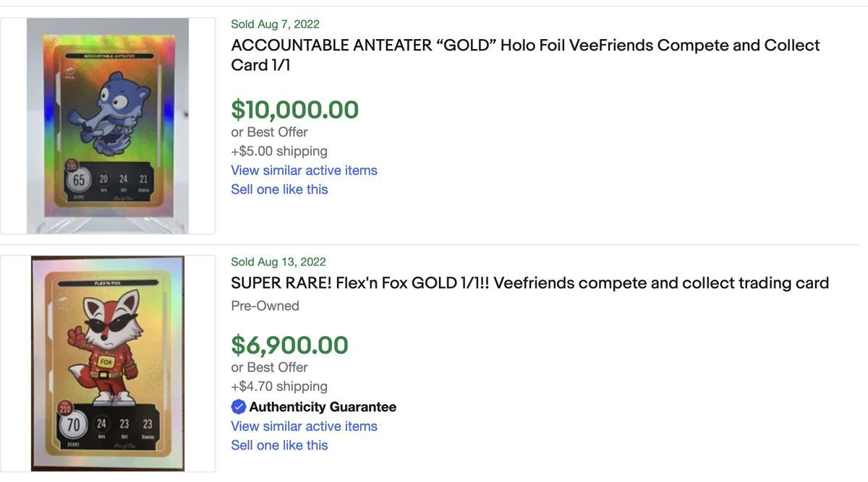Click the $10,000.00 sold price
Image resolution: width=868 pixels, height=482 pixels.
click(x=294, y=110)
